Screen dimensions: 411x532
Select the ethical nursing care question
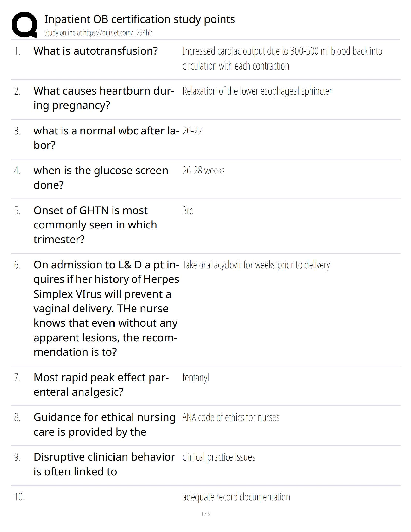pos(104,425)
